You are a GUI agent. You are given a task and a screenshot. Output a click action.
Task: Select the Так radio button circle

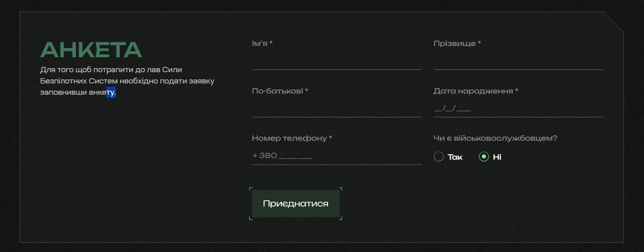(x=439, y=157)
